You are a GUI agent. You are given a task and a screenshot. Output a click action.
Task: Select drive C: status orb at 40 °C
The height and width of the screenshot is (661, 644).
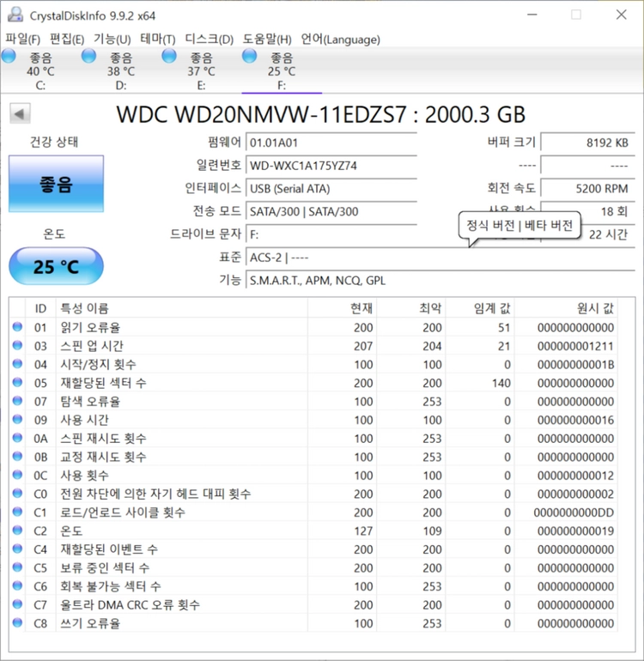[x=9, y=56]
